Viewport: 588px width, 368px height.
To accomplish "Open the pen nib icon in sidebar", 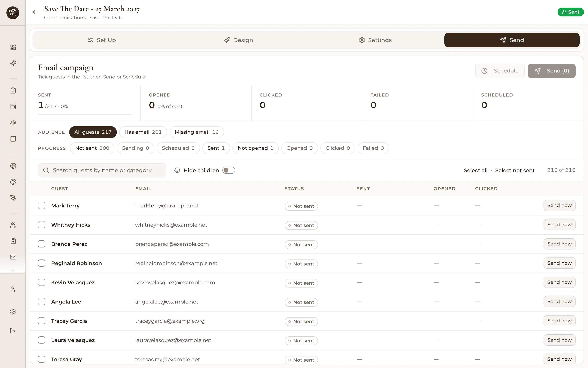I will point(13,198).
